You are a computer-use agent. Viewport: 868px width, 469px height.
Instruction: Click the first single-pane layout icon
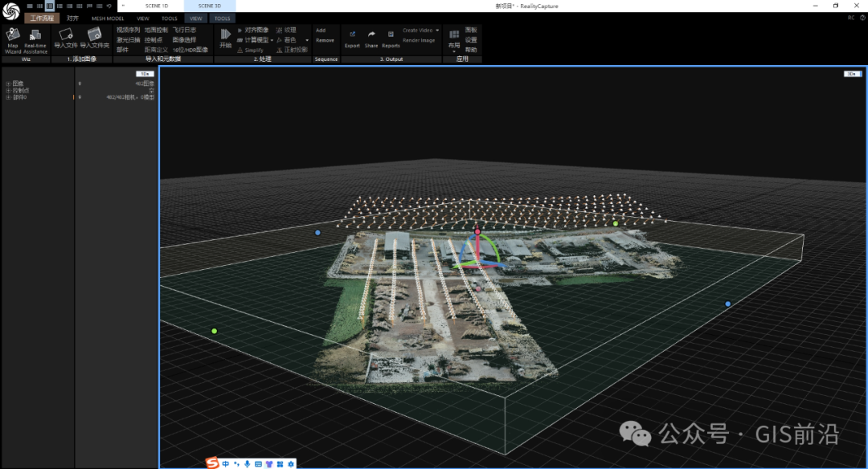pos(30,6)
